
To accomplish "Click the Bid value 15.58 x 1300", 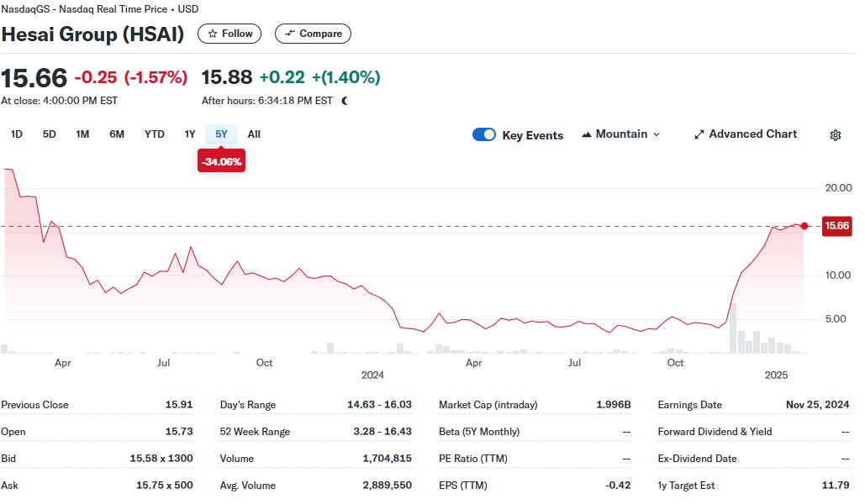I will [161, 459].
